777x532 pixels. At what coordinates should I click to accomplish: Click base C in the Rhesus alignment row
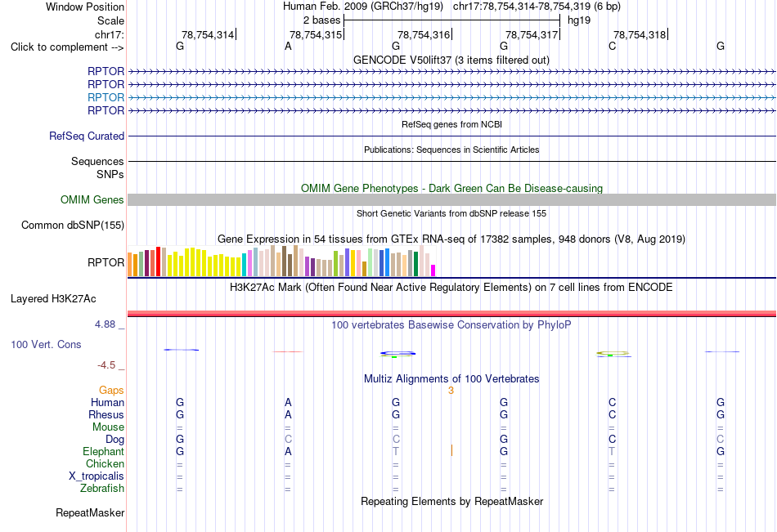tap(612, 414)
